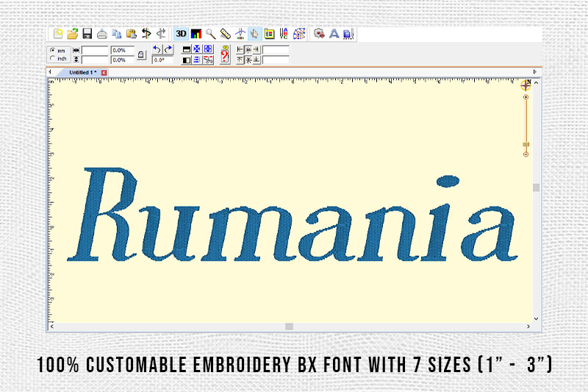The image size is (588, 392).
Task: Click the New design icon
Action: pyautogui.click(x=58, y=34)
